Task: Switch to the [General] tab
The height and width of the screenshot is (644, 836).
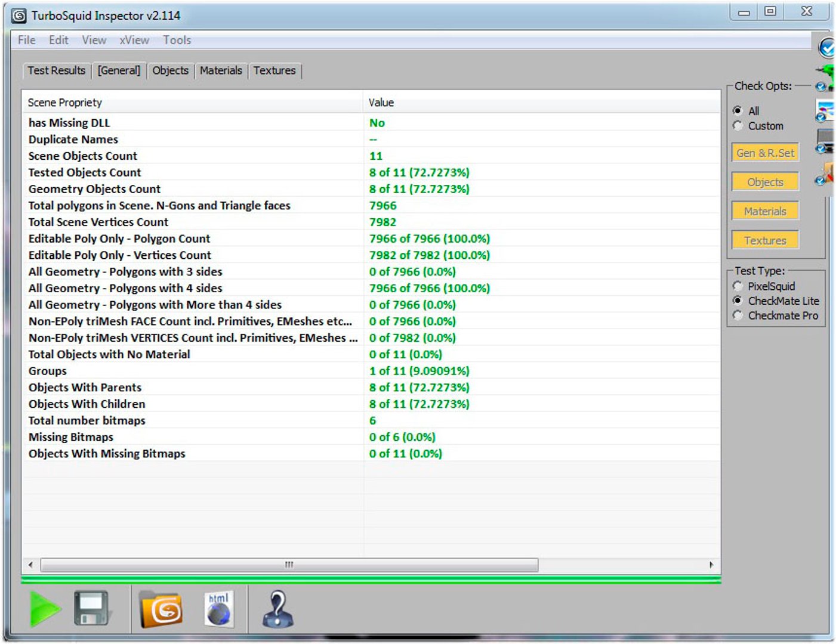Action: pos(119,70)
